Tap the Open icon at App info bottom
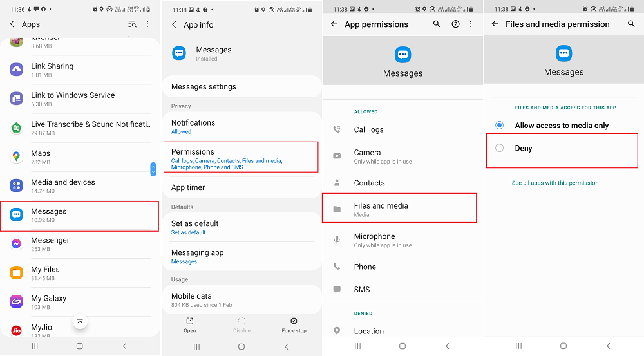The height and width of the screenshot is (356, 644). pos(190,321)
